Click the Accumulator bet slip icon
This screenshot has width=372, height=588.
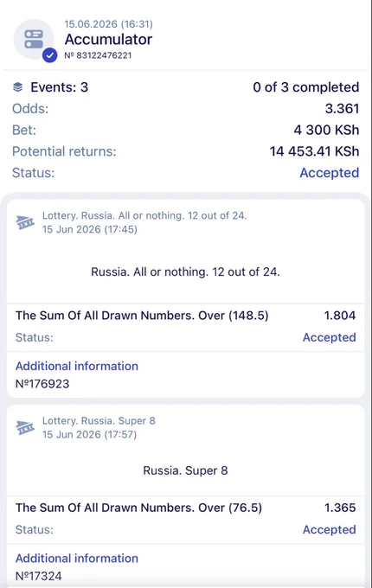pos(34,39)
